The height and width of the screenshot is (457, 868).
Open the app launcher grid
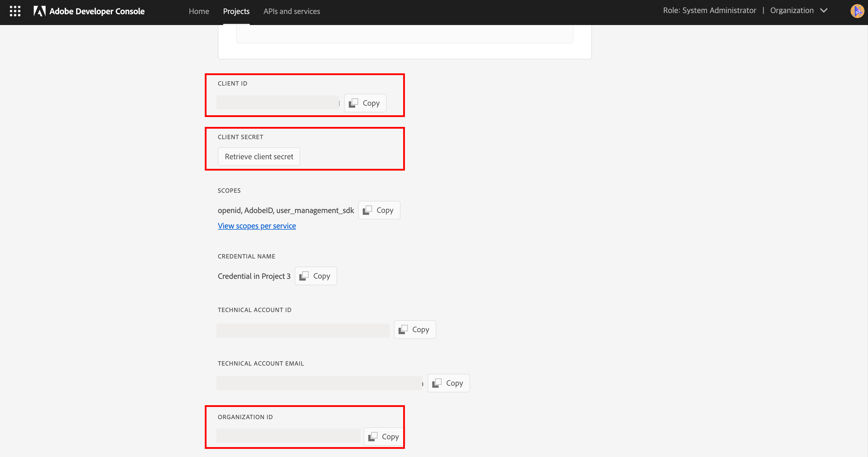15,11
